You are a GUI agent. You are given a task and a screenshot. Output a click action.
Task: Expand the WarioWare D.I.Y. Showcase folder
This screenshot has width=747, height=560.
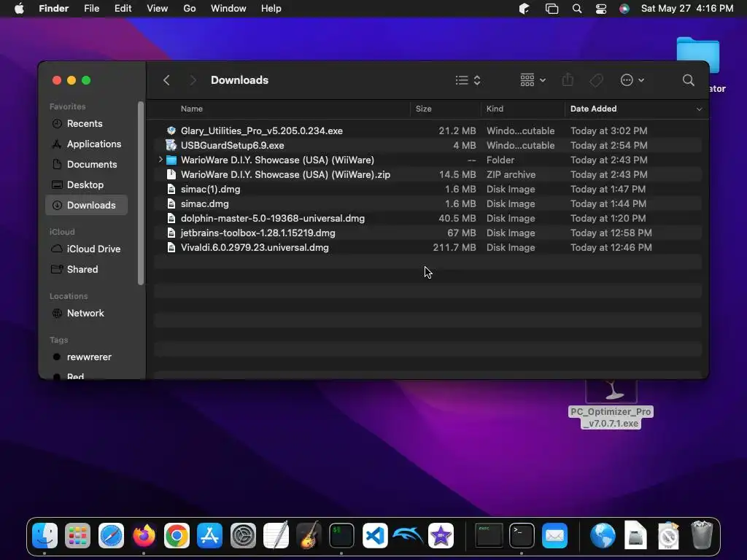coord(160,160)
